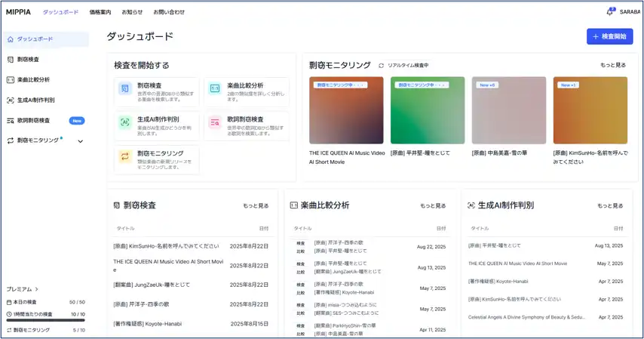Open Koyote-Hanabi row dated Apr 7, 2025

tap(545, 282)
